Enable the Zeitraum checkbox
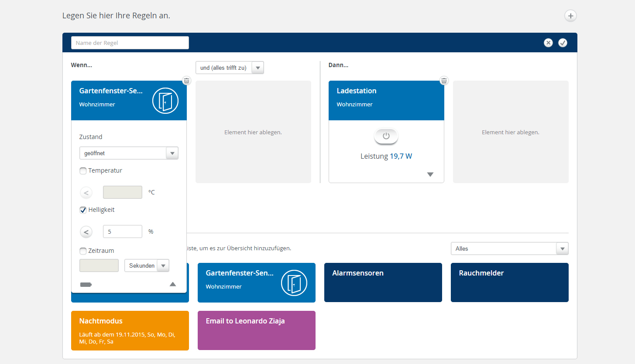 coord(83,251)
